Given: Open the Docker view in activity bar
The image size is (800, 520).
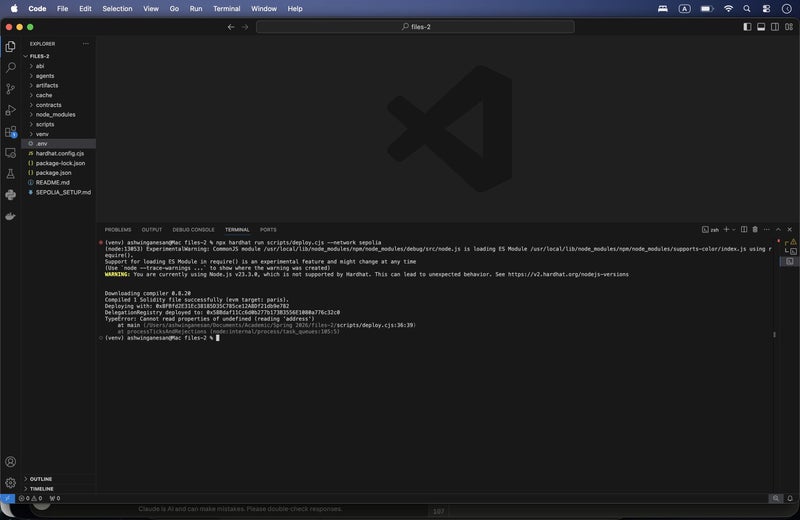Looking at the screenshot, I should coord(10,216).
